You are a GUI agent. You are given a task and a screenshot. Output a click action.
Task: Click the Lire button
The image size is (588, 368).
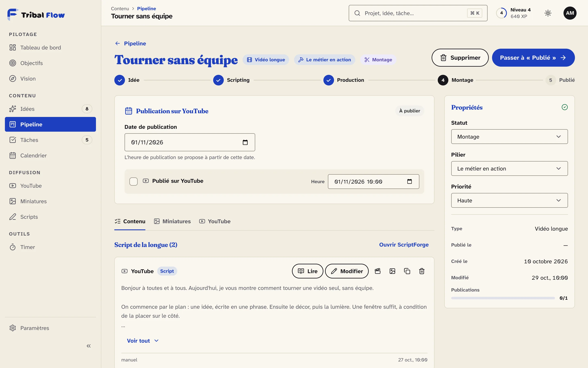click(x=307, y=271)
